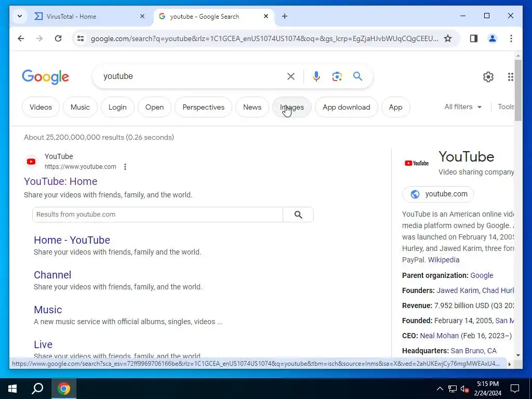Open Chrome three-dot menu

511,38
